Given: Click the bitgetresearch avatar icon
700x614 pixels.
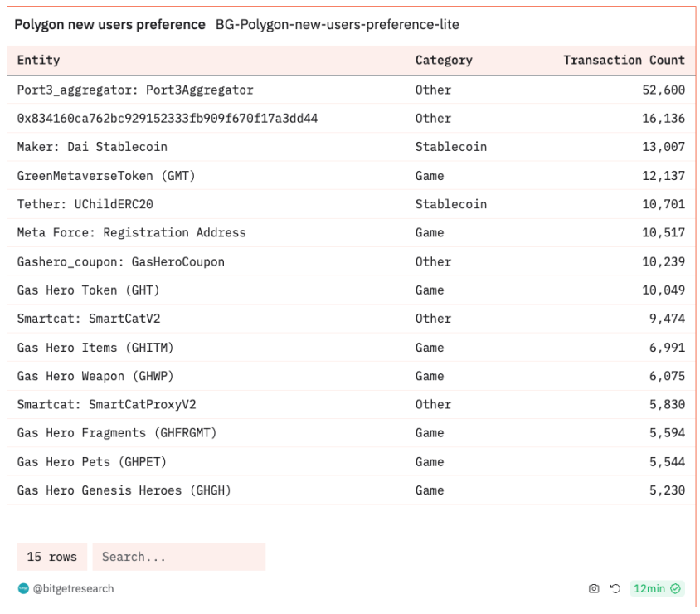Looking at the screenshot, I should (23, 589).
